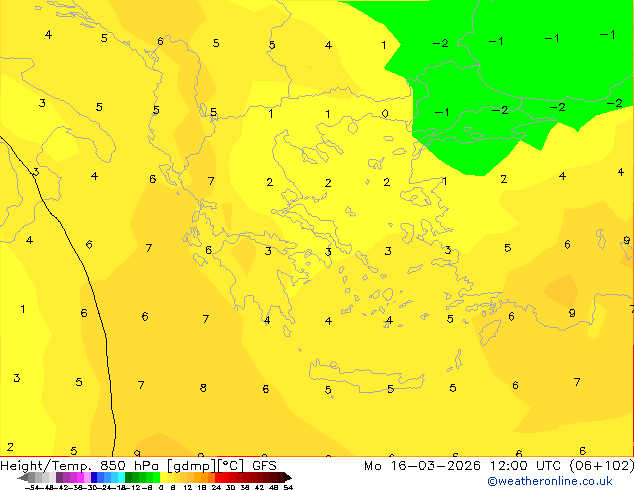Click the '[°C]' unit label
This screenshot has height=490, width=634.
(231, 466)
